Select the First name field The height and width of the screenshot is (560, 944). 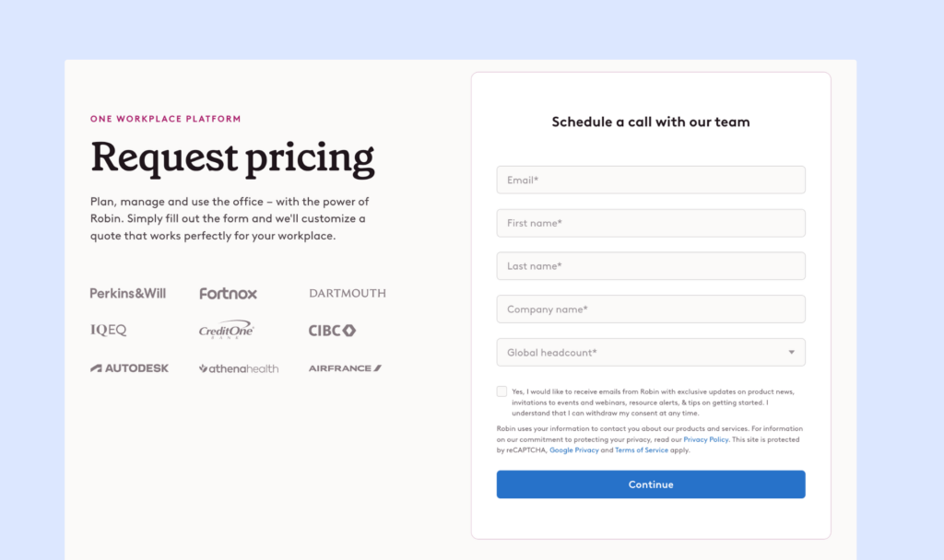[651, 223]
